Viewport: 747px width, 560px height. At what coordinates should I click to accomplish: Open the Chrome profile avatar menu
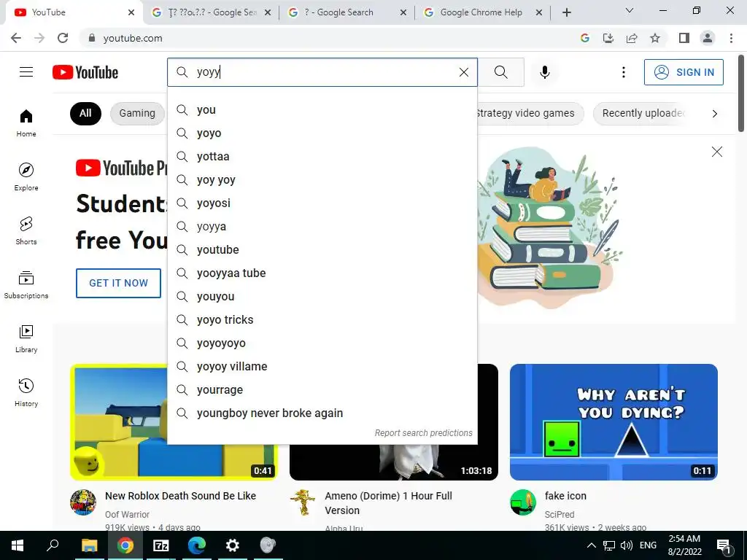coord(708,38)
